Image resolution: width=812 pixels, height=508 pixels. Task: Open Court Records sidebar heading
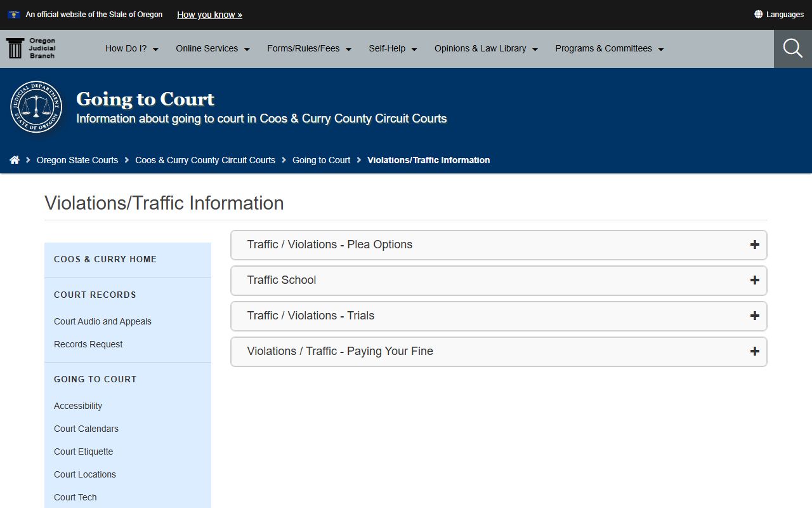coord(95,295)
